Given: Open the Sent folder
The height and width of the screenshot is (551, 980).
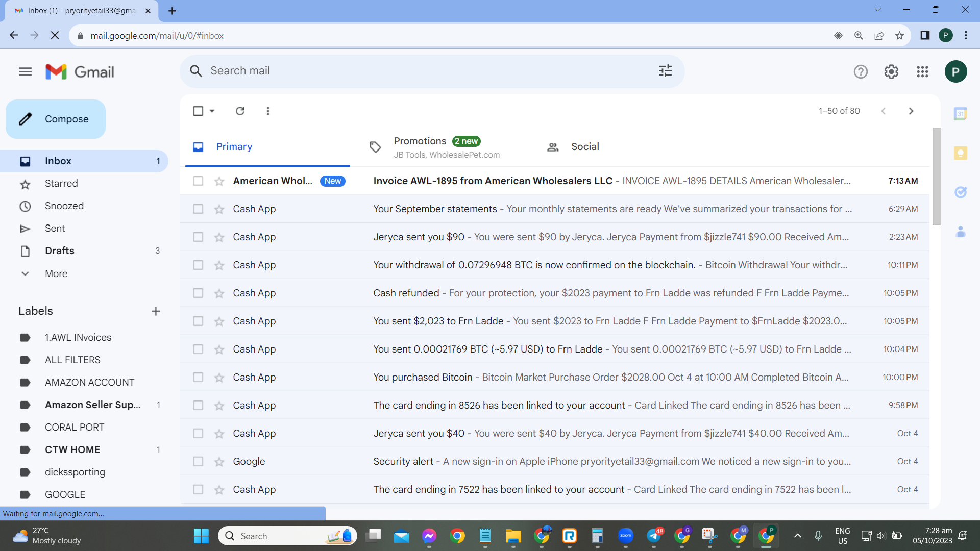Looking at the screenshot, I should 84,229.
